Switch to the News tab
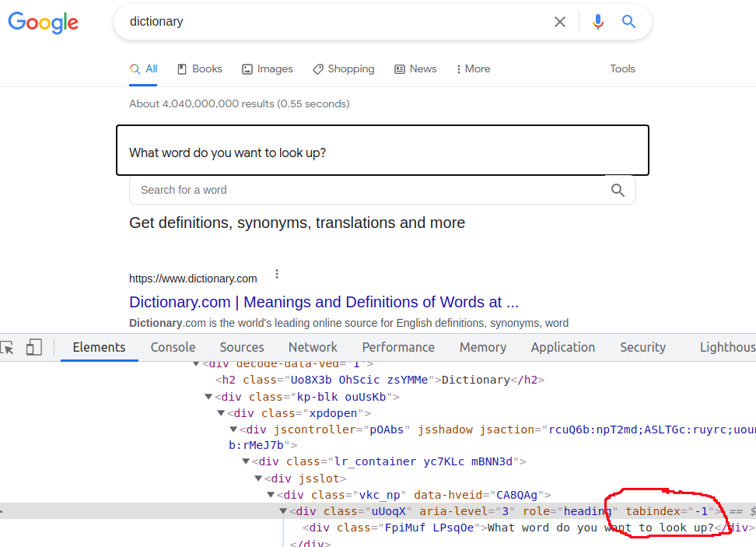The width and height of the screenshot is (756, 547). (415, 69)
